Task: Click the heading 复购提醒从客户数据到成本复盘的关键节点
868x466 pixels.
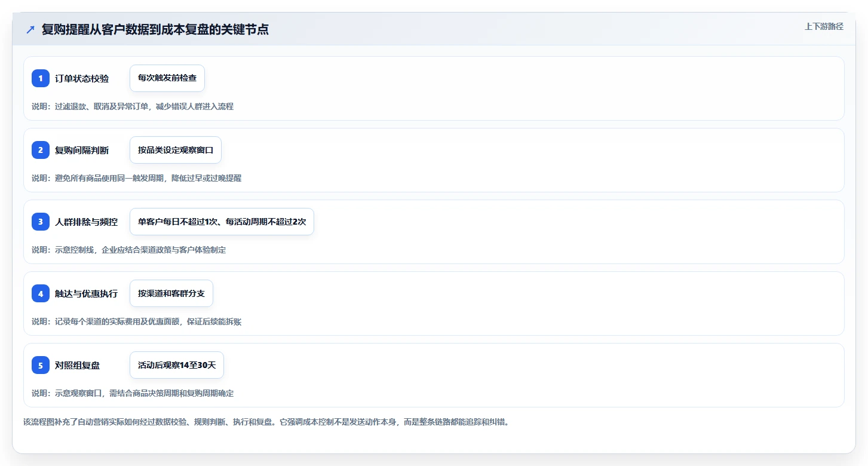Action: click(155, 29)
